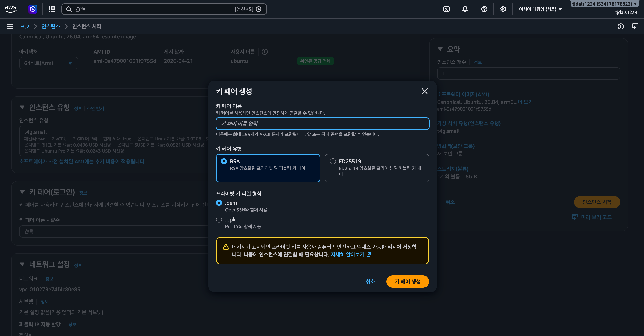Click the 확인된 공급 업체 badge
Viewport: 644px width, 336px height.
click(x=315, y=61)
